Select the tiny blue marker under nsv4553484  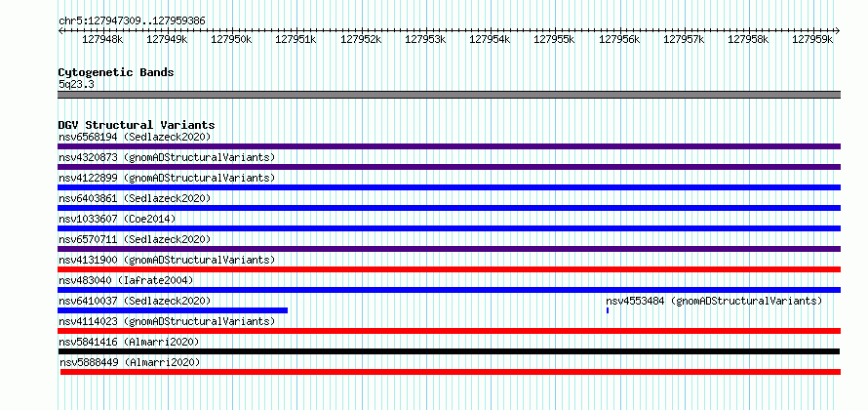coord(608,310)
